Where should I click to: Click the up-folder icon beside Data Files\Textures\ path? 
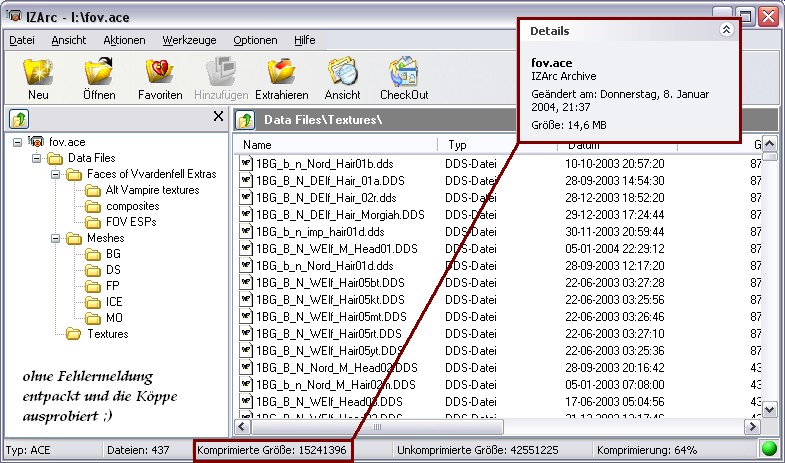click(x=245, y=121)
